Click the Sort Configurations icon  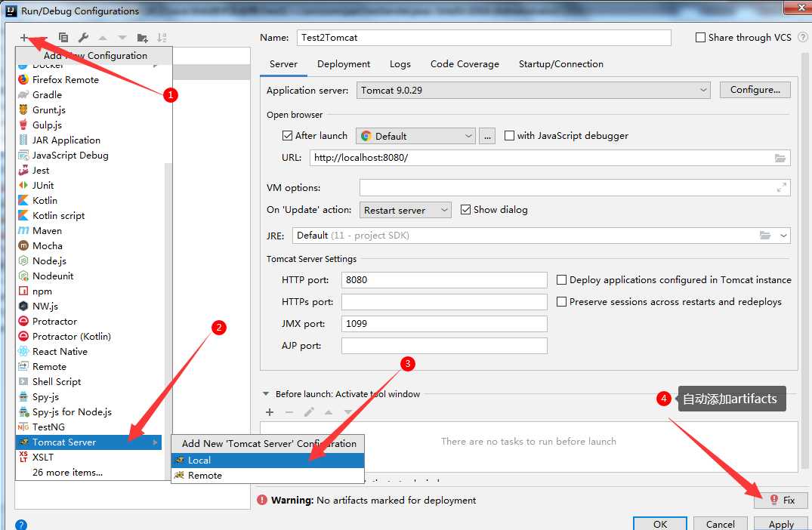(x=162, y=37)
